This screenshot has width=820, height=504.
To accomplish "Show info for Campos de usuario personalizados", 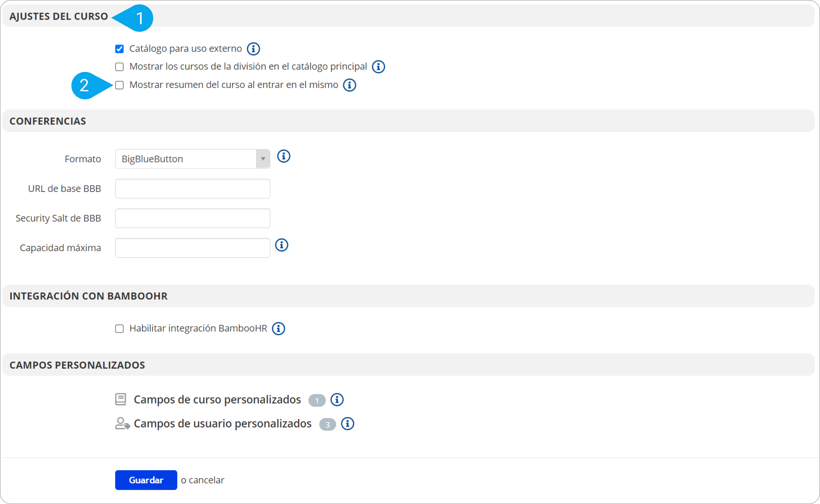I will pos(348,424).
